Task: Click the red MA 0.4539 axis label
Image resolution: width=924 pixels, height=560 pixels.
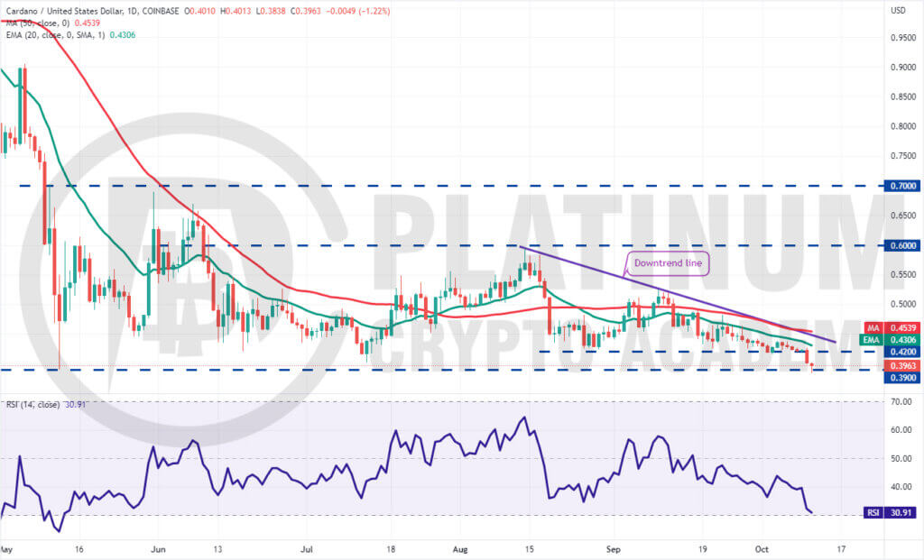Action: (892, 327)
